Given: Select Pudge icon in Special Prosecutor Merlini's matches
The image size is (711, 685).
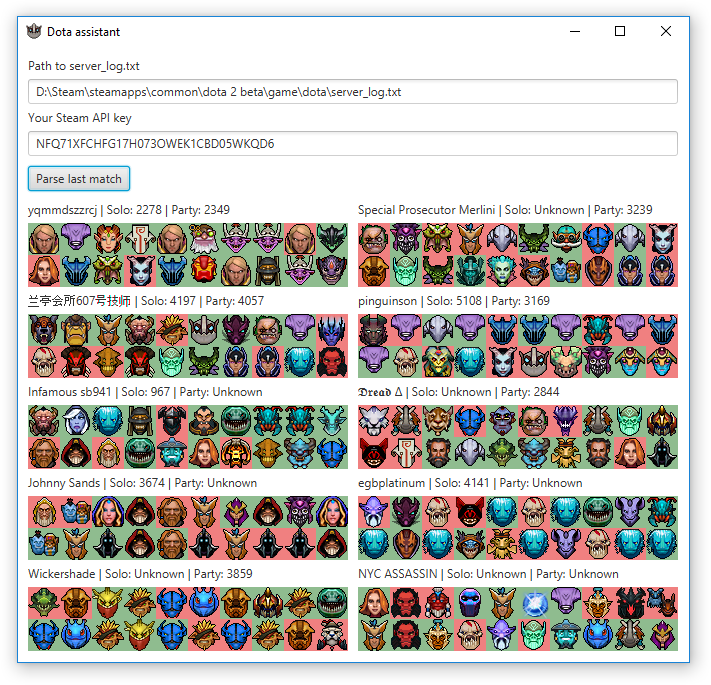Looking at the screenshot, I should pos(374,239).
